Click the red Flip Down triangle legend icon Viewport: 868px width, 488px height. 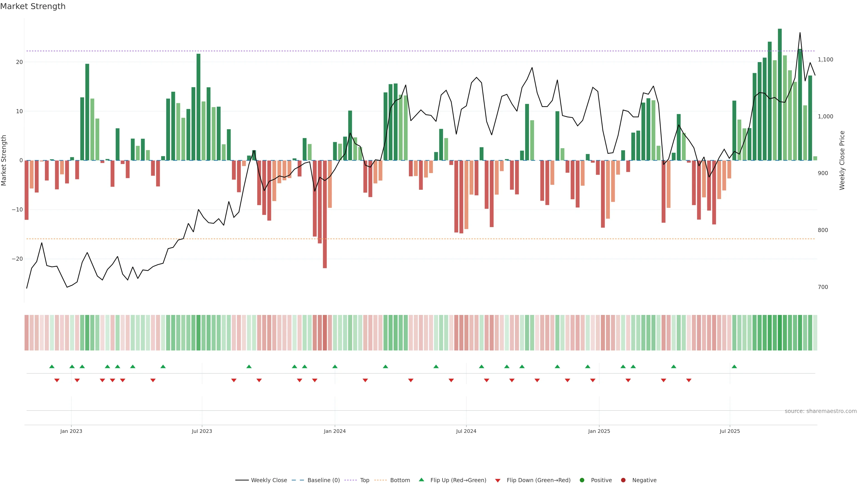(x=498, y=481)
